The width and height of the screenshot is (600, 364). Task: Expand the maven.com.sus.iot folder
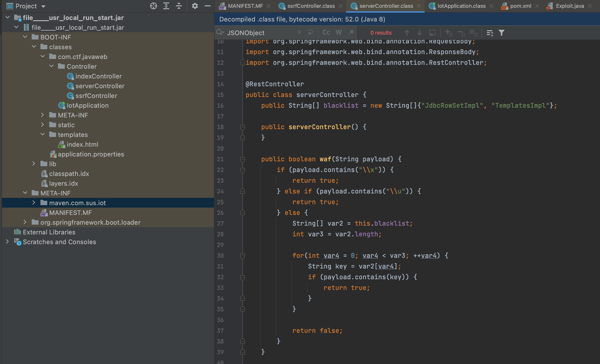[34, 202]
